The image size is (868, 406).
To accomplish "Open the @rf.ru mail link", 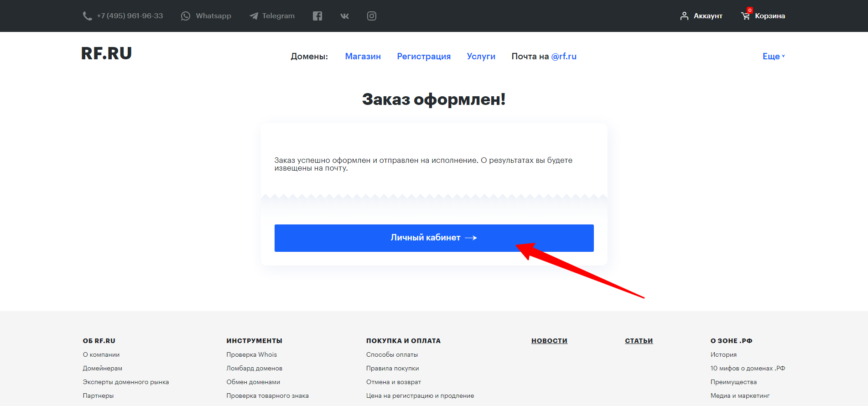I will pos(564,56).
